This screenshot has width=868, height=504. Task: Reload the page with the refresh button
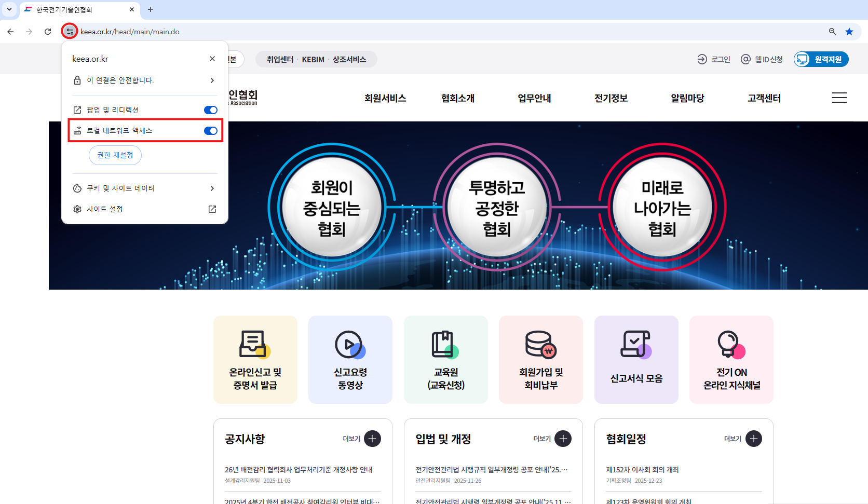coord(48,32)
